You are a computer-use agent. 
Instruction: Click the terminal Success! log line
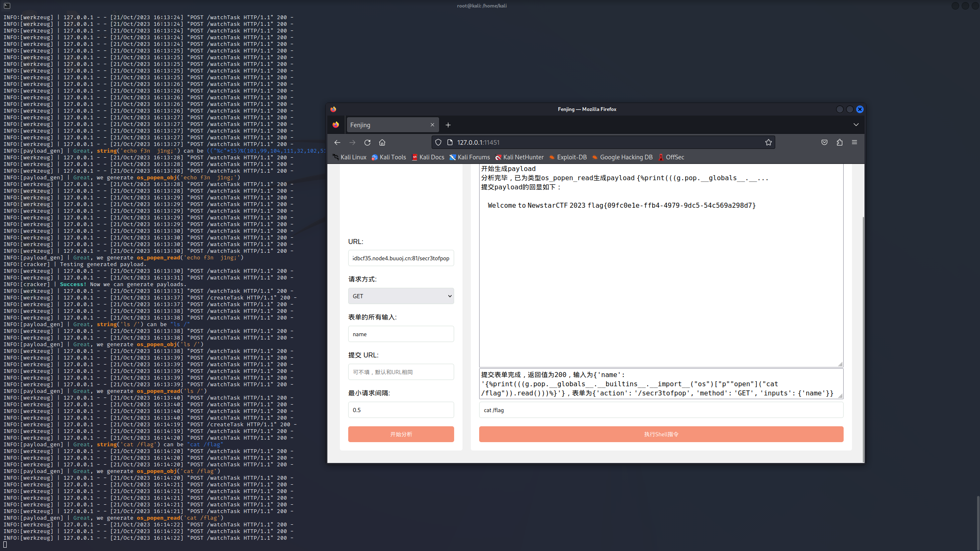tap(95, 284)
